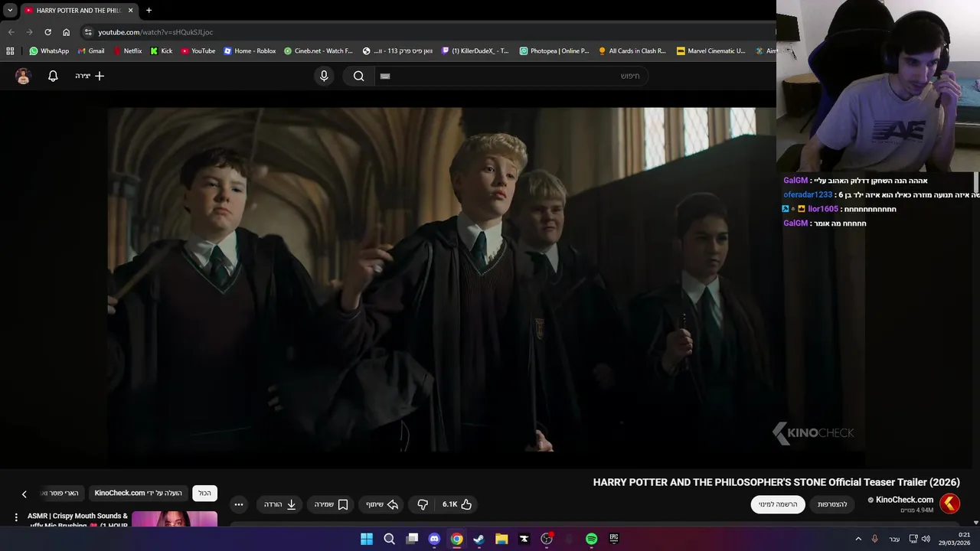Image resolution: width=980 pixels, height=551 pixels.
Task: Focus the YouTube search field (חיפוש)
Action: point(511,76)
